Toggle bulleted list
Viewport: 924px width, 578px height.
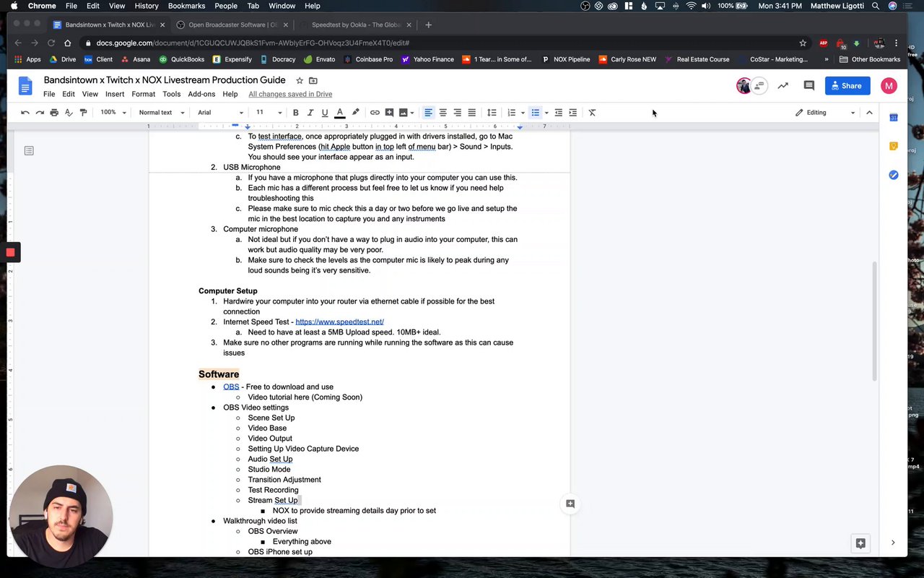535,113
